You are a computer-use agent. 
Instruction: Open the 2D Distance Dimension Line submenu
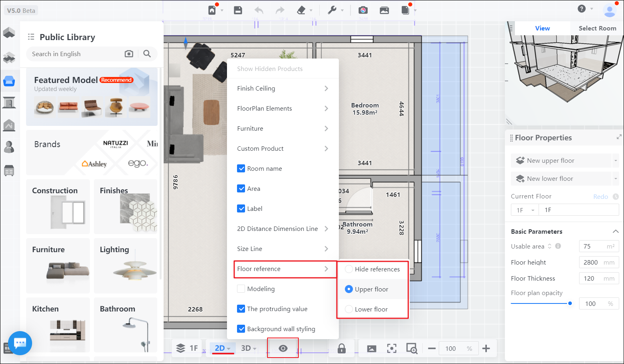(282, 229)
